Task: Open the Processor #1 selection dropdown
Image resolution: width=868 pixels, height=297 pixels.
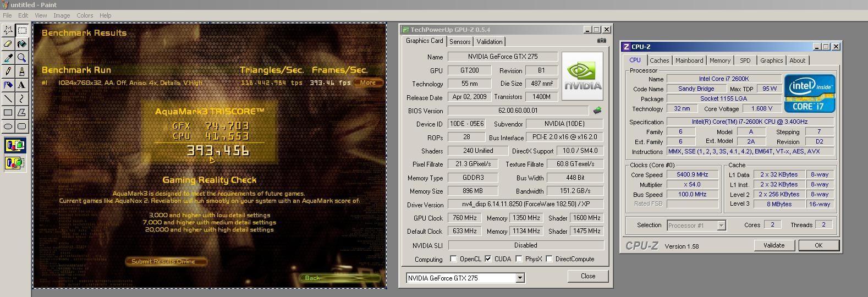Action: click(x=721, y=226)
